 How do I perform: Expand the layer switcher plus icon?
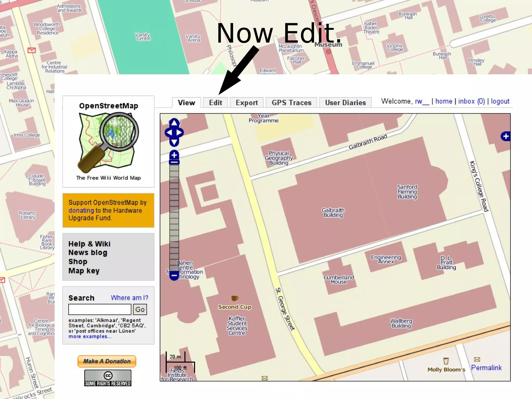(506, 136)
